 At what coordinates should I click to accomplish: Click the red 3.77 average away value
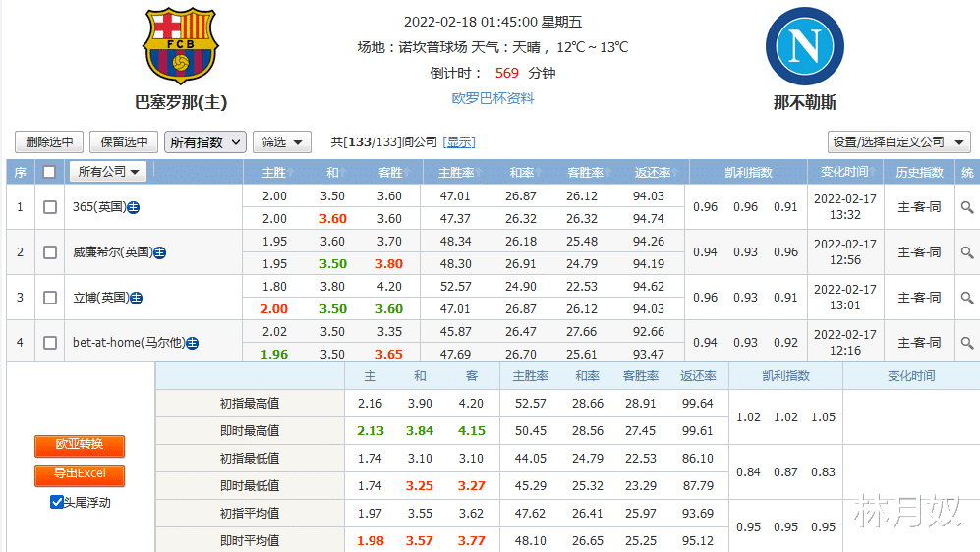pyautogui.click(x=471, y=541)
